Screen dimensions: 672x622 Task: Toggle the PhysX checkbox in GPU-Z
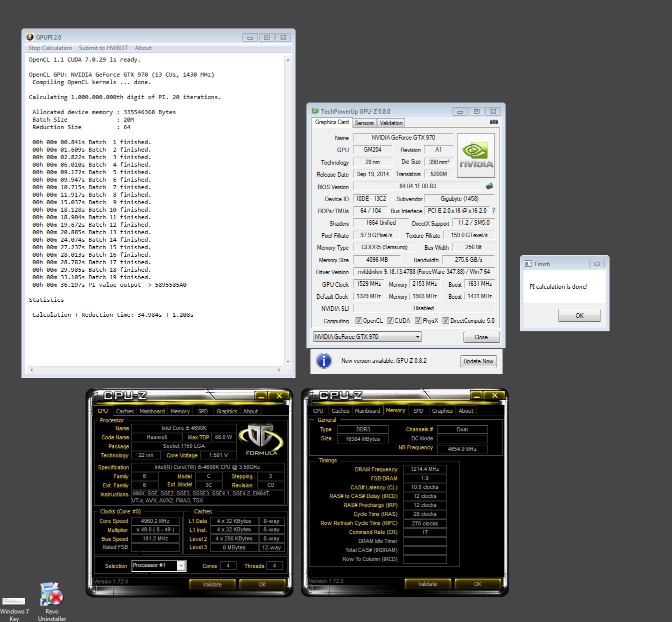coord(418,321)
